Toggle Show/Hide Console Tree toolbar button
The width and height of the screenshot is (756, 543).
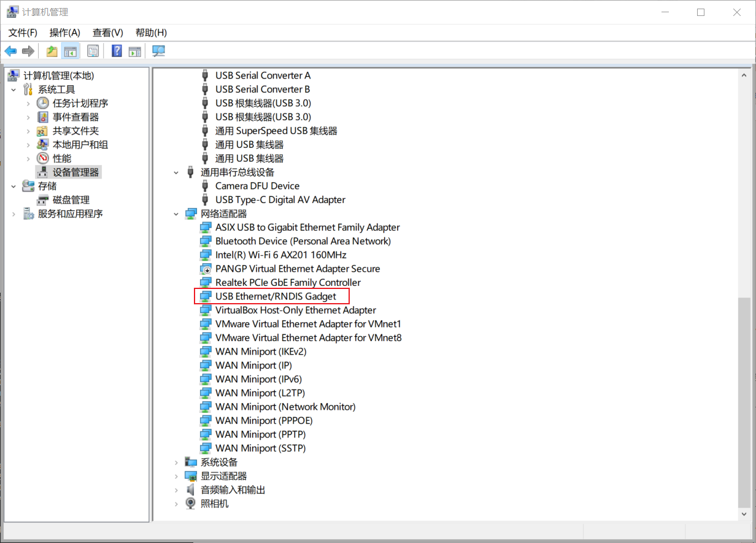pyautogui.click(x=71, y=51)
